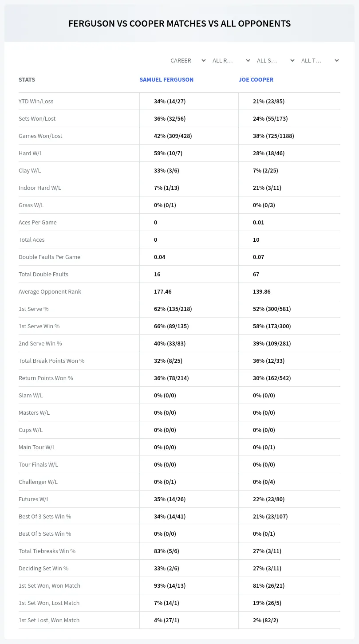Screen dimensions: 359x644
Task: Select the Futures W/L row label
Action: (x=34, y=499)
